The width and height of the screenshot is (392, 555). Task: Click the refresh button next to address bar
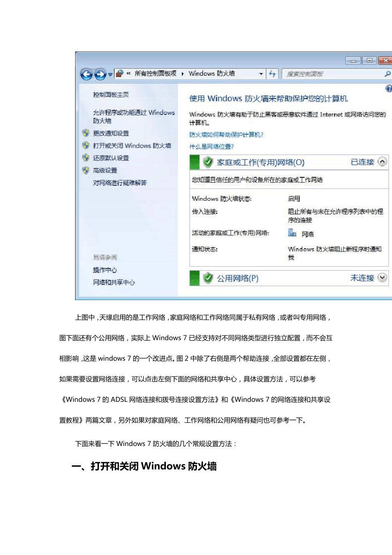coord(272,74)
